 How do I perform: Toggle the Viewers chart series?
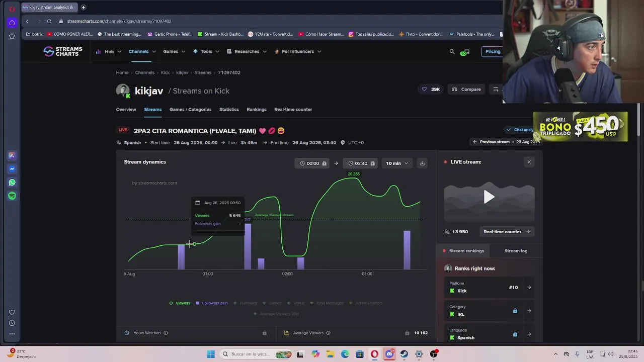click(180, 303)
